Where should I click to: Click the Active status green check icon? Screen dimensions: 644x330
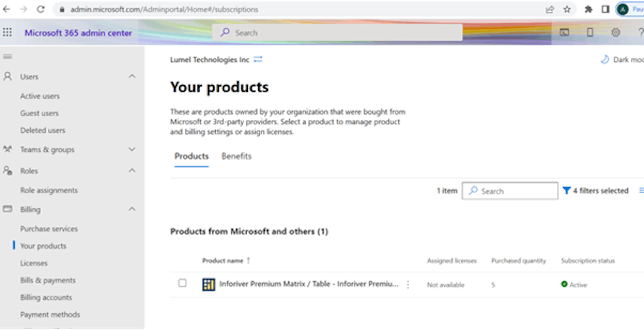(x=564, y=284)
